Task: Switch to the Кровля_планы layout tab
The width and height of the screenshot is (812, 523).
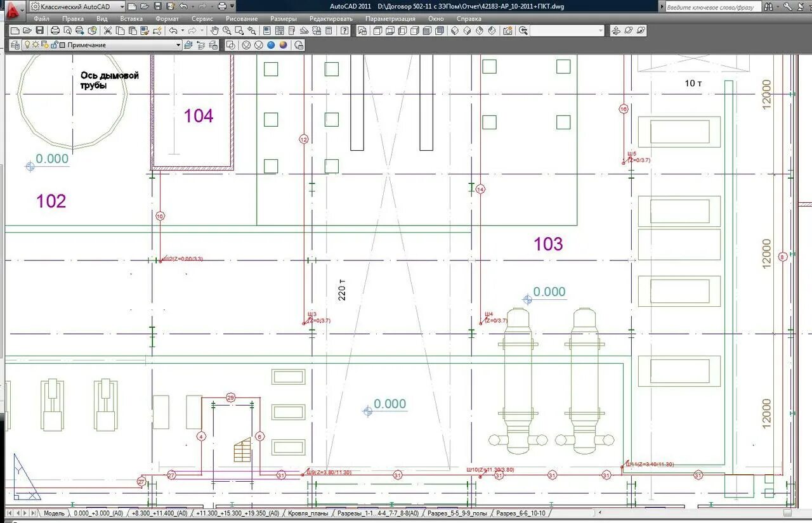Action: (x=308, y=513)
